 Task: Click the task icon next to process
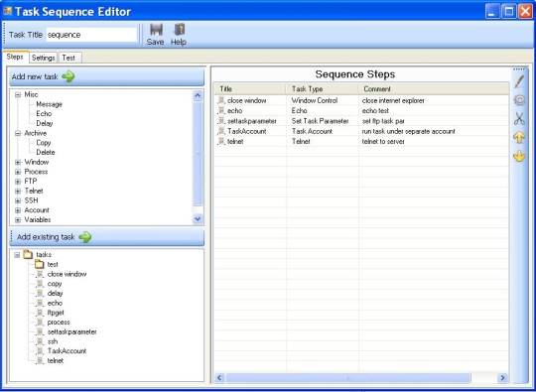point(40,323)
